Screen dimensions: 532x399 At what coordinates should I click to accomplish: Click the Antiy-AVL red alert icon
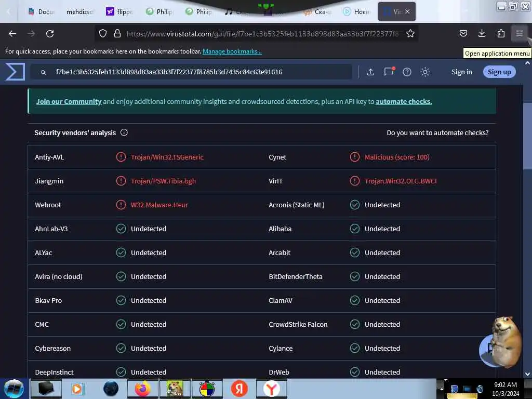121,157
